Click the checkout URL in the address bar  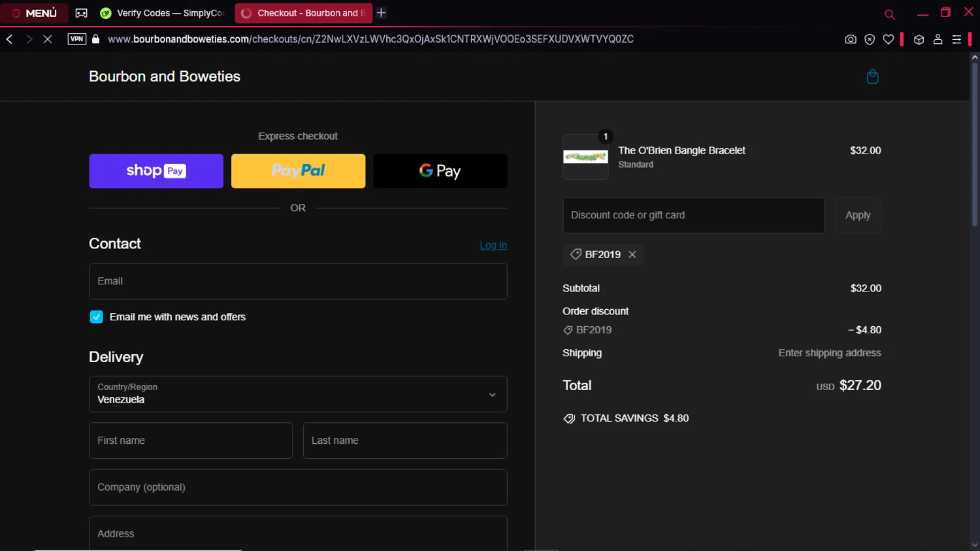(x=370, y=39)
